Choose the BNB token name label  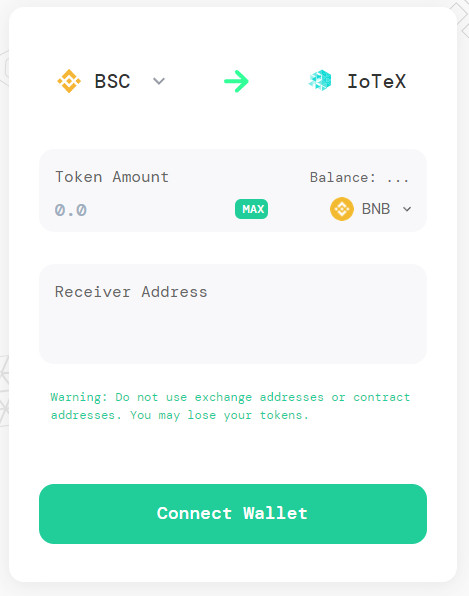[x=376, y=209]
